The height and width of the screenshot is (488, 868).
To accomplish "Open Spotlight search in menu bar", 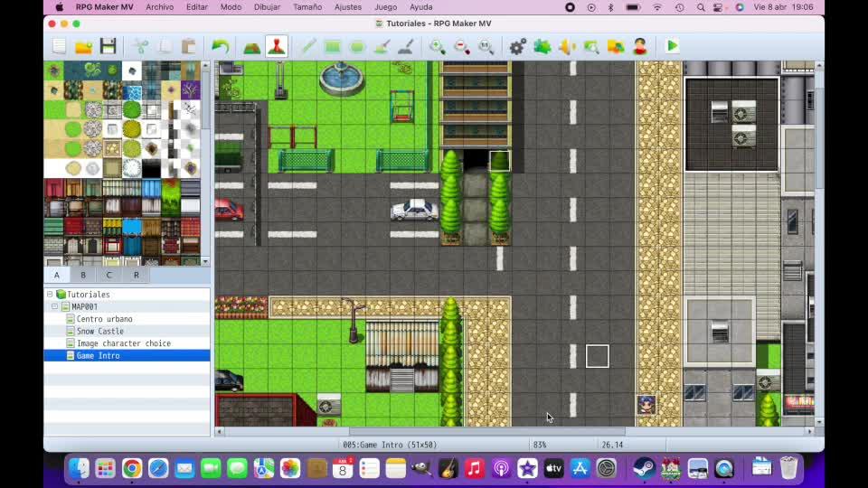I will [x=701, y=7].
